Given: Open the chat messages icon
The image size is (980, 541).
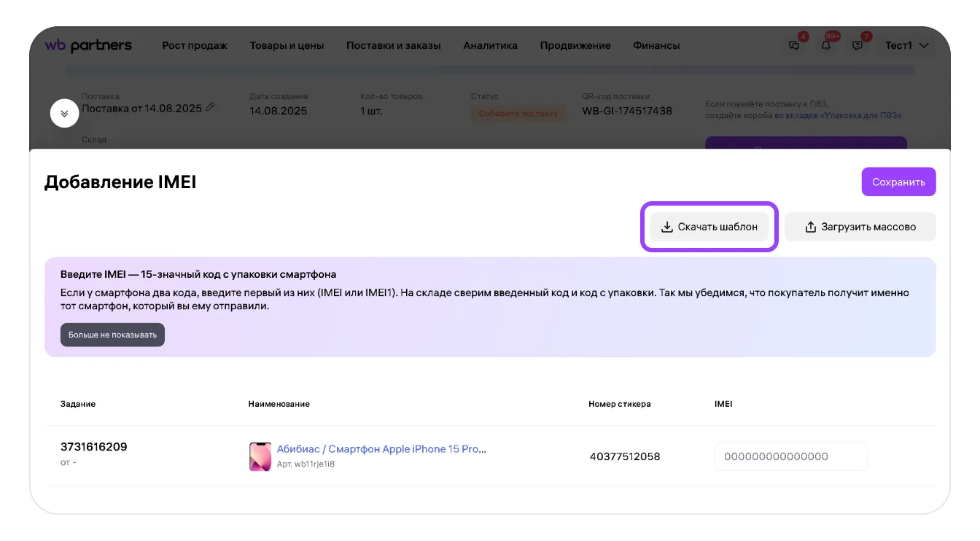Looking at the screenshot, I should click(795, 45).
